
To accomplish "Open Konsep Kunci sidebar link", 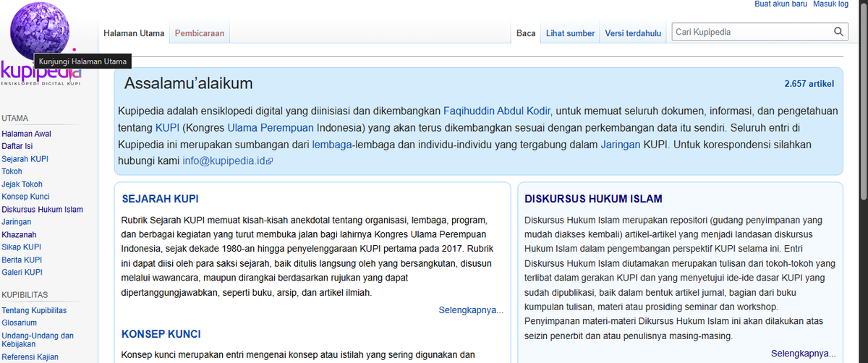I will (25, 197).
